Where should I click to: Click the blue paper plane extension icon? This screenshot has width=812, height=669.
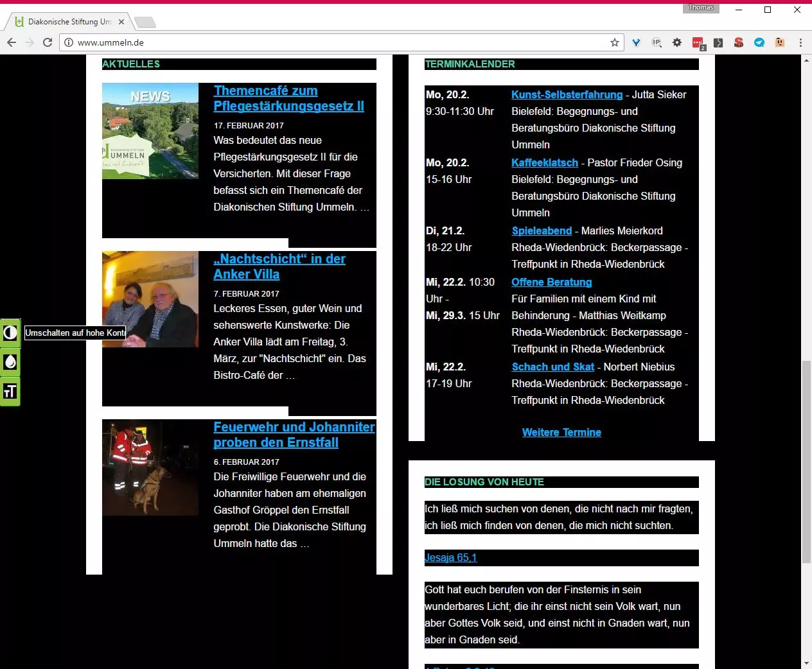(x=759, y=42)
